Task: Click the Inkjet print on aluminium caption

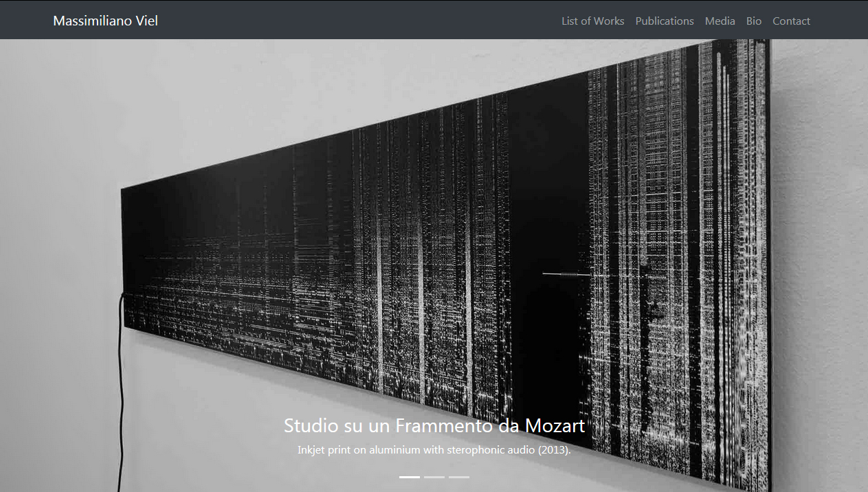Action: tap(434, 450)
